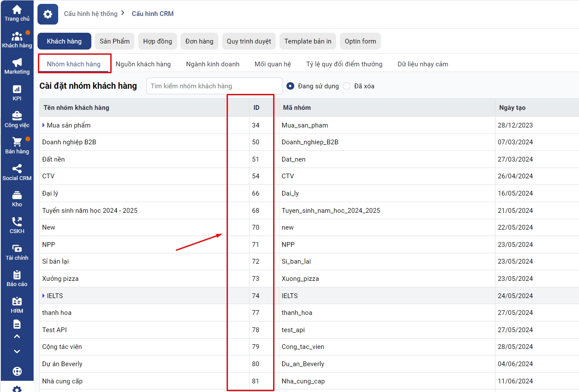Image resolution: width=579 pixels, height=392 pixels.
Task: Expand the IELTS group row
Action: 44,296
